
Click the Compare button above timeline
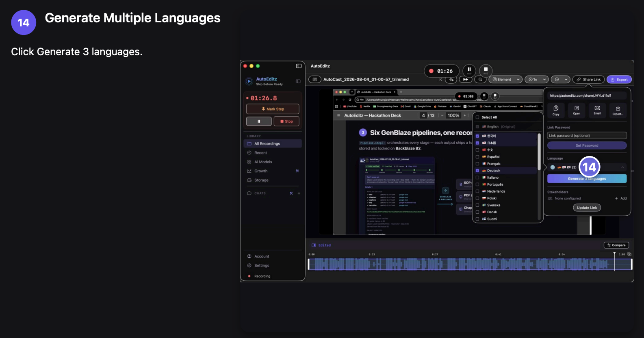pos(616,245)
